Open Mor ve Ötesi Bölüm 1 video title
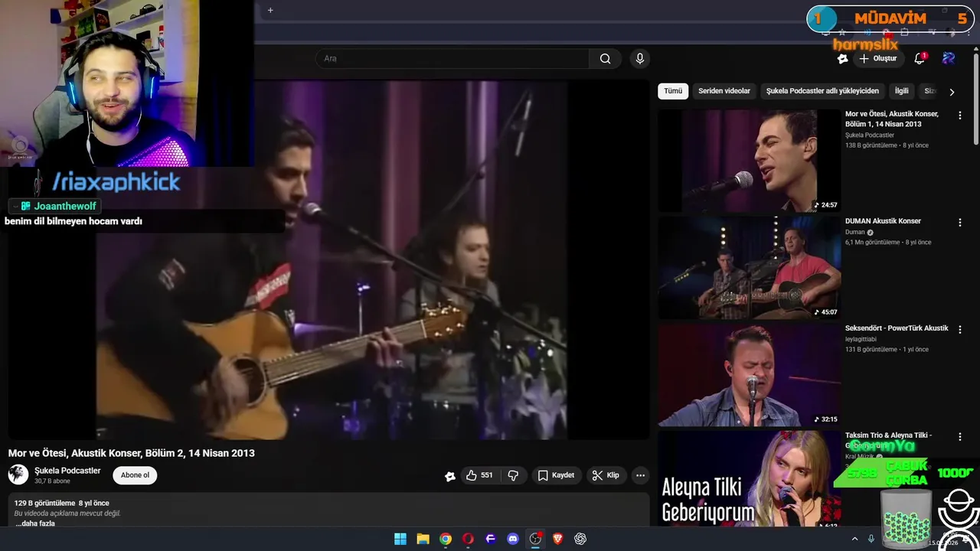980x551 pixels. pyautogui.click(x=892, y=119)
